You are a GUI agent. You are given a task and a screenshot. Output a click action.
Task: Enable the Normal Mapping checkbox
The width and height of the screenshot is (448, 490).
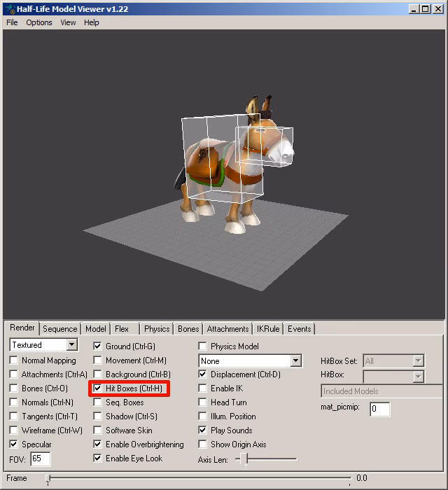[x=13, y=360]
